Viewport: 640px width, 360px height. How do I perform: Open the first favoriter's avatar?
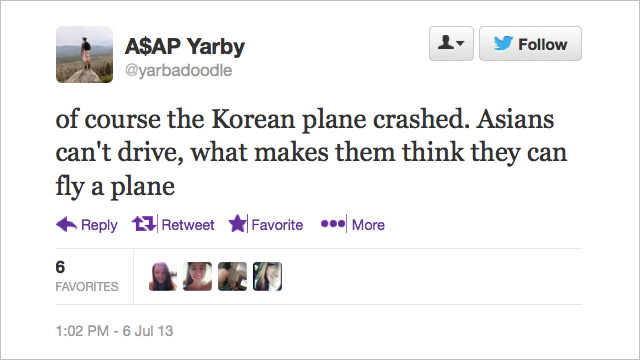[x=162, y=276]
